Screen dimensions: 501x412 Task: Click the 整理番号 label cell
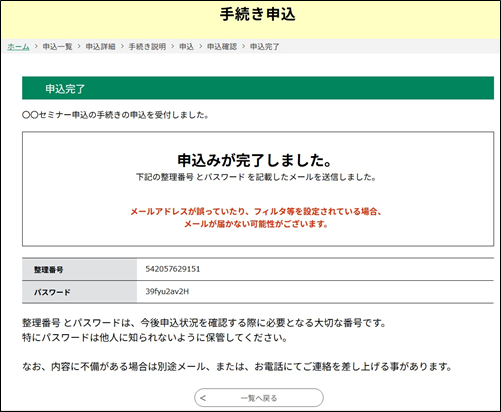(x=79, y=269)
